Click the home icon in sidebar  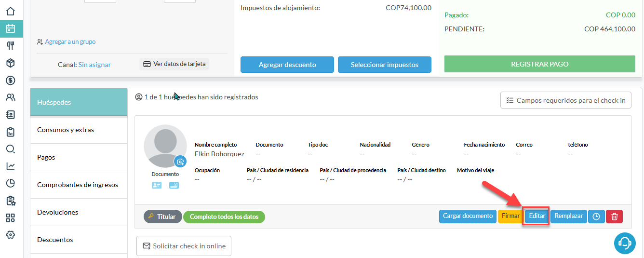pyautogui.click(x=11, y=11)
